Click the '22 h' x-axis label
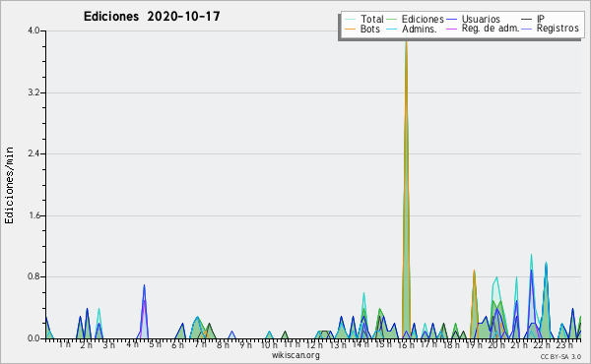 pos(542,344)
